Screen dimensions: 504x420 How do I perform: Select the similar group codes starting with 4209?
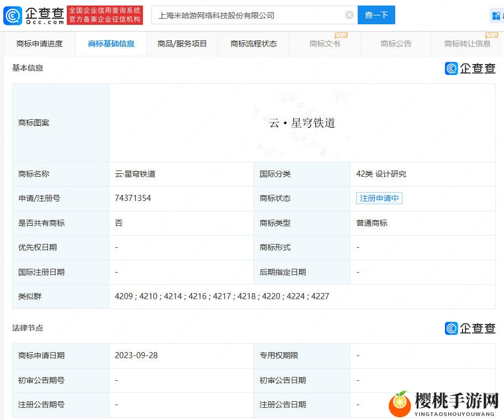(x=222, y=296)
